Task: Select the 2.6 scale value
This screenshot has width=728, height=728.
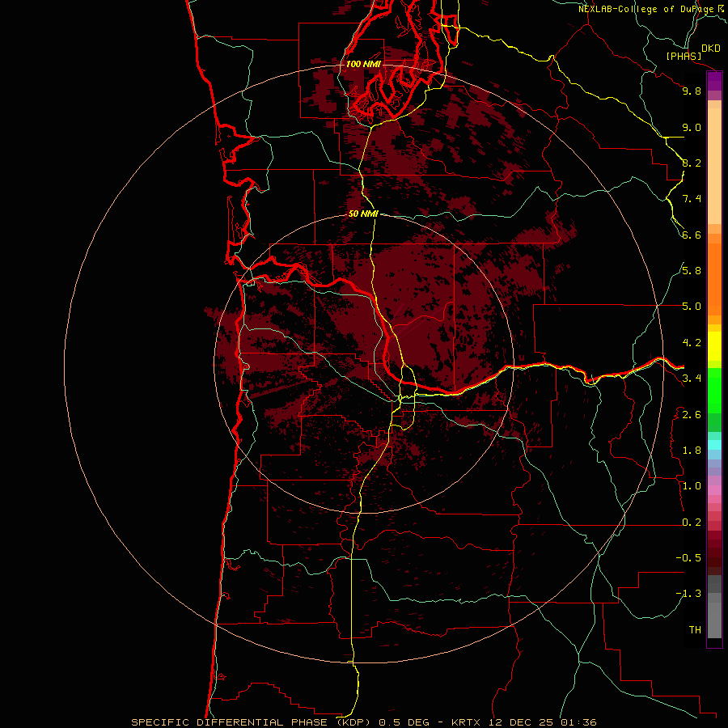Action: tap(692, 415)
